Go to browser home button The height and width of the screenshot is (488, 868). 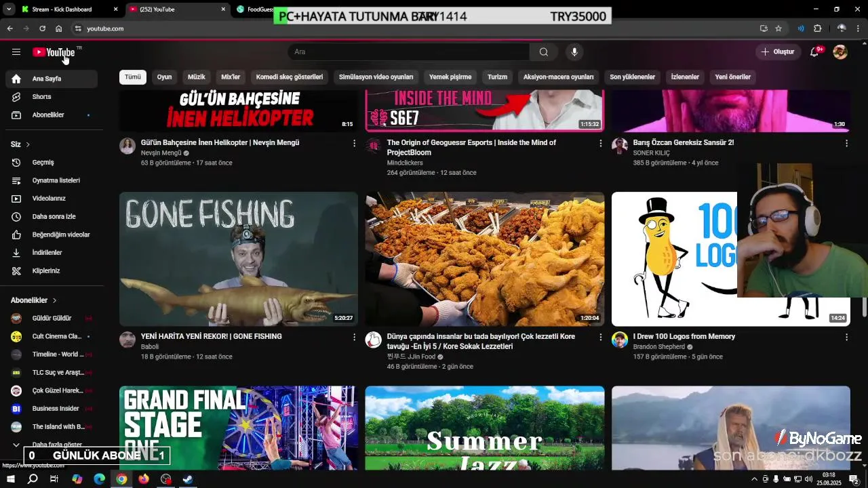pyautogui.click(x=59, y=28)
